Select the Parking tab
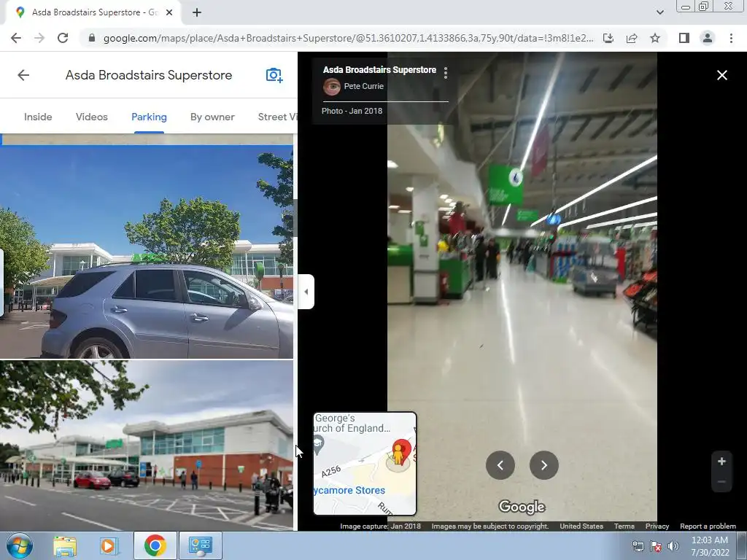Image resolution: width=747 pixels, height=560 pixels. (149, 117)
